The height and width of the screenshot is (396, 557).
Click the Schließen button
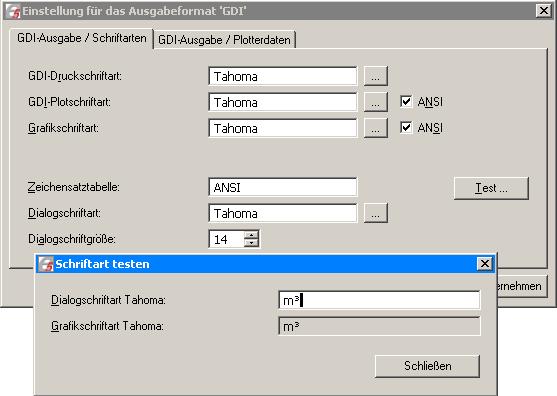[427, 366]
